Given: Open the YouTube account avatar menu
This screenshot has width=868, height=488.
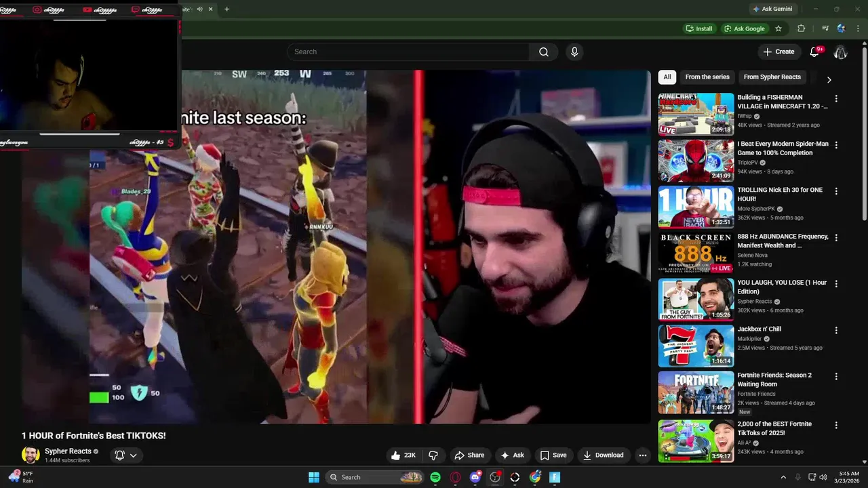Looking at the screenshot, I should pos(840,52).
